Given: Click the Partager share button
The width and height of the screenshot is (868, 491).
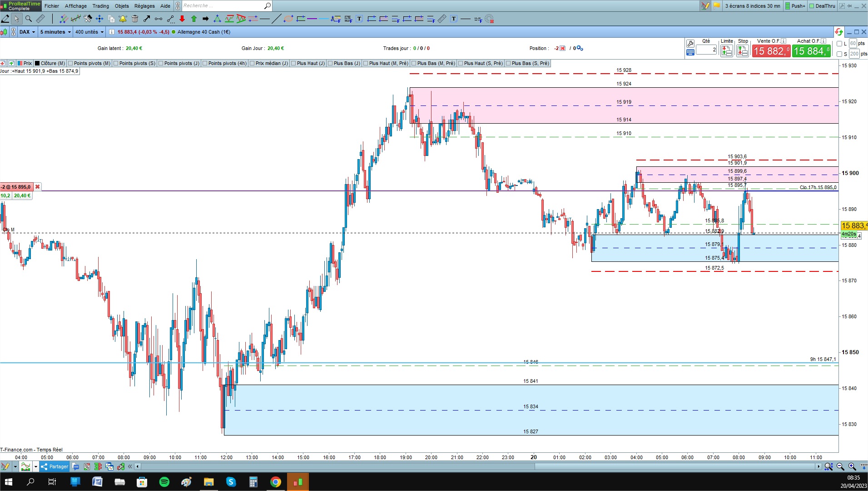Looking at the screenshot, I should click(x=55, y=466).
